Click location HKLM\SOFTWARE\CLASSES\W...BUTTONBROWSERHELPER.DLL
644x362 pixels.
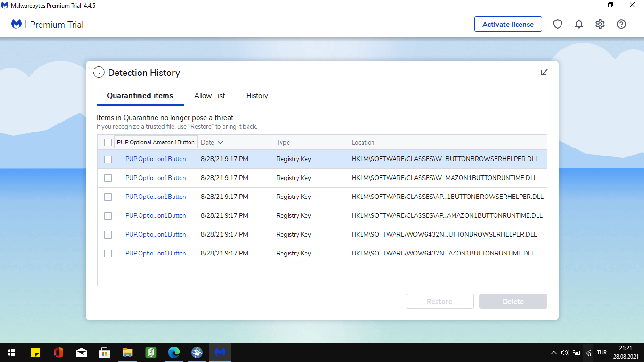(x=445, y=159)
